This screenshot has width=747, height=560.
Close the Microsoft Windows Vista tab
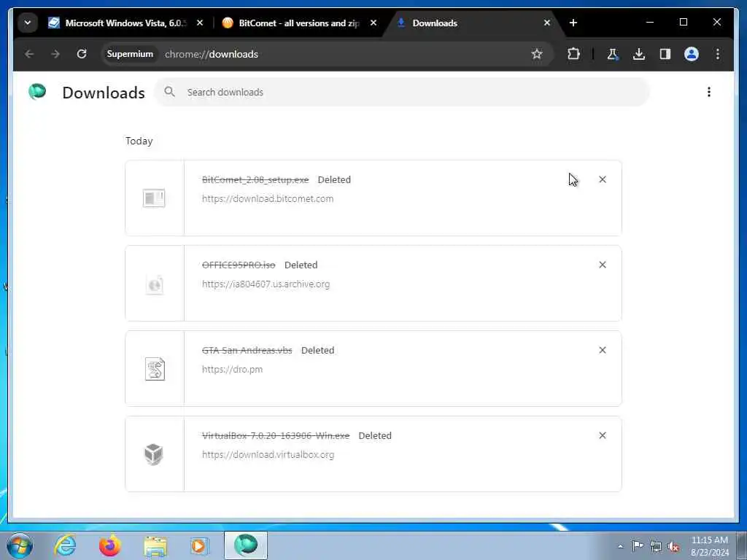(x=200, y=23)
